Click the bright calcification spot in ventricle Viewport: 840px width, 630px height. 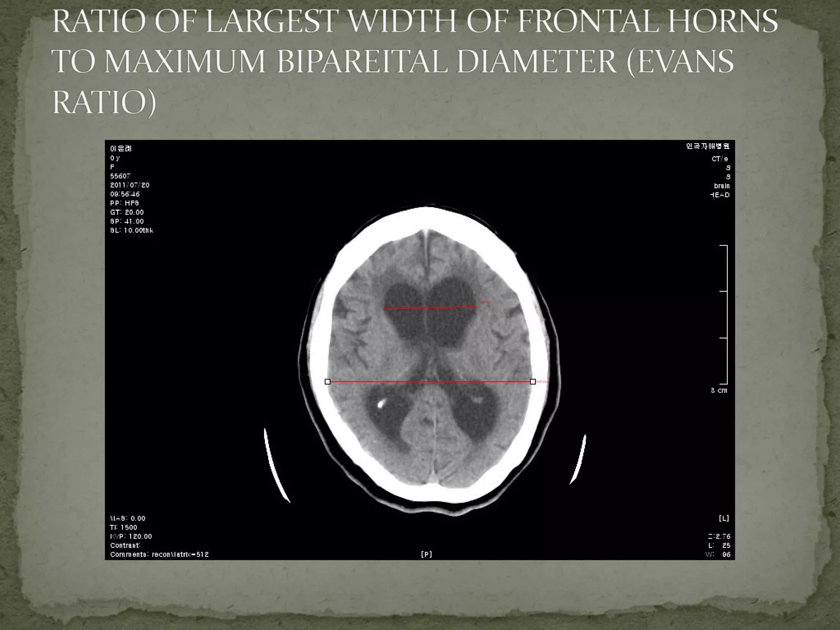tap(381, 404)
